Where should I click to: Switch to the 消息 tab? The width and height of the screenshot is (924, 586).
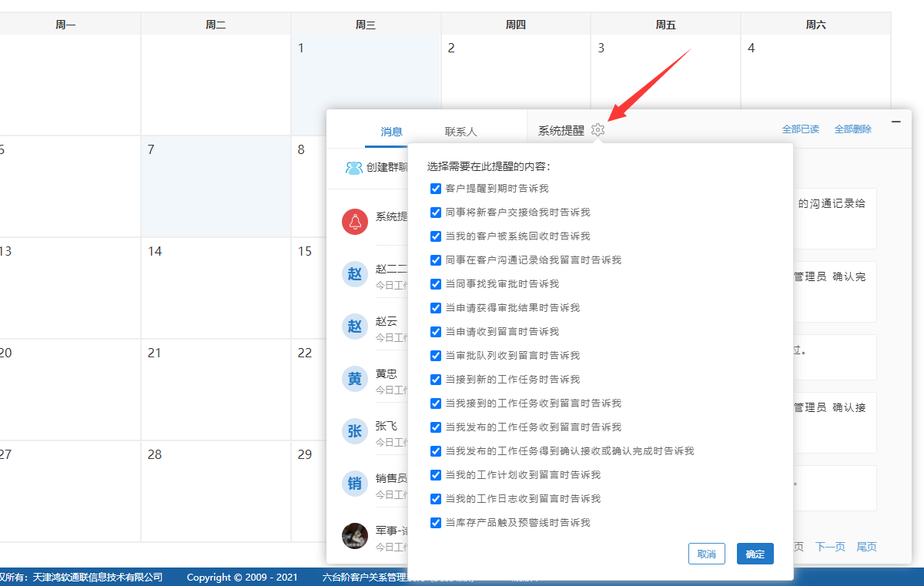click(x=391, y=131)
